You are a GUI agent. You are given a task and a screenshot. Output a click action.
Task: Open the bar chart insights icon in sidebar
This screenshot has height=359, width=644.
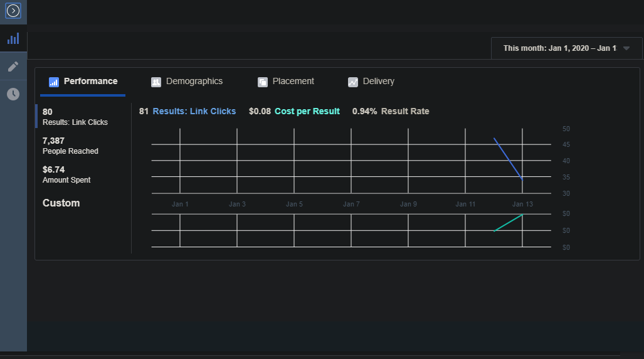13,39
